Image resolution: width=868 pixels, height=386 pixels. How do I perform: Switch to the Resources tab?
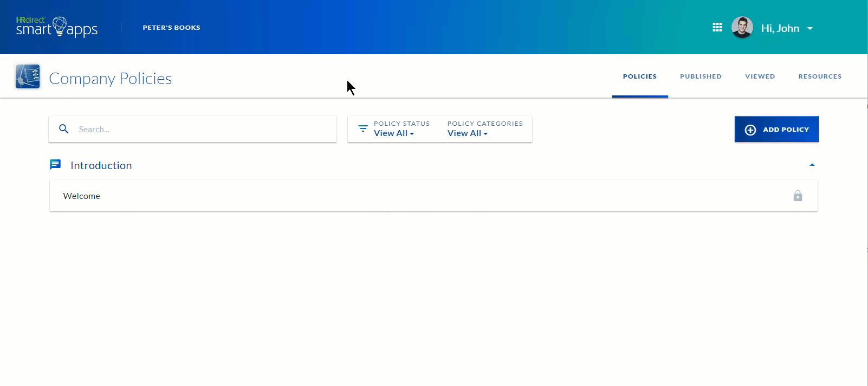[x=820, y=76]
